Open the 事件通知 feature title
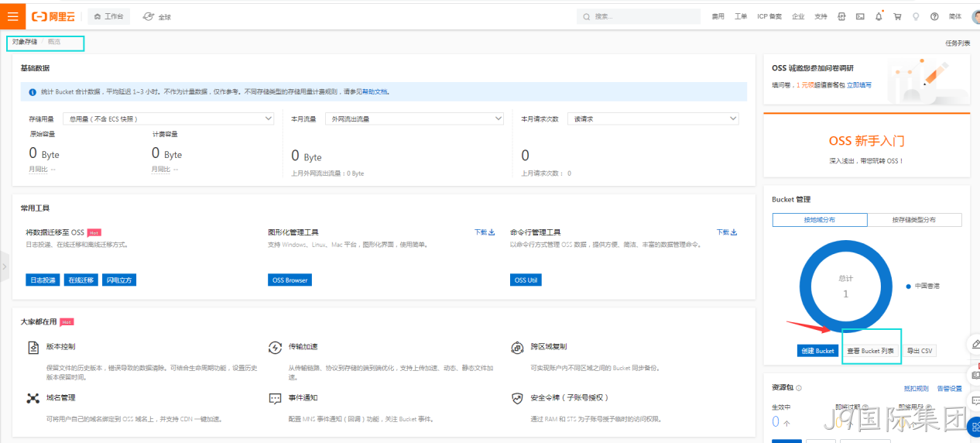 point(303,397)
